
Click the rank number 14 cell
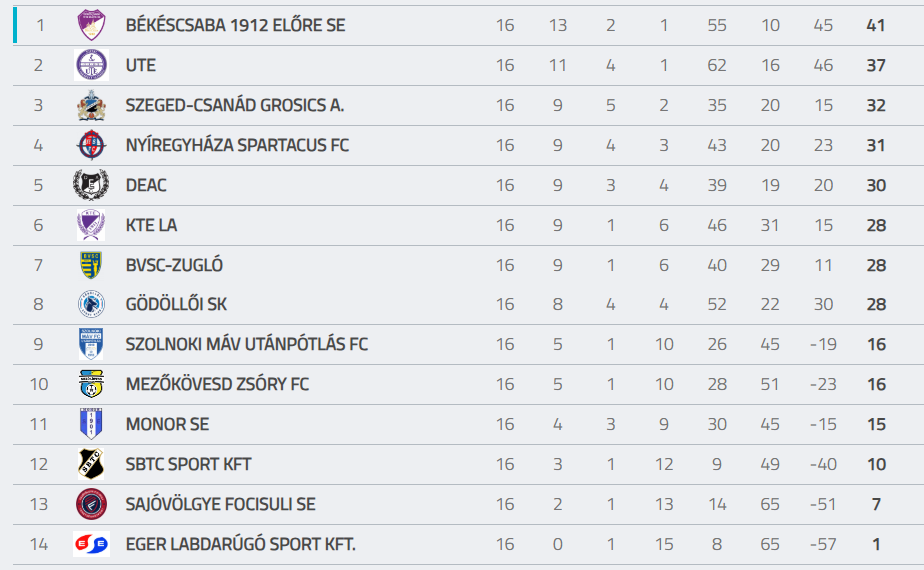point(39,544)
